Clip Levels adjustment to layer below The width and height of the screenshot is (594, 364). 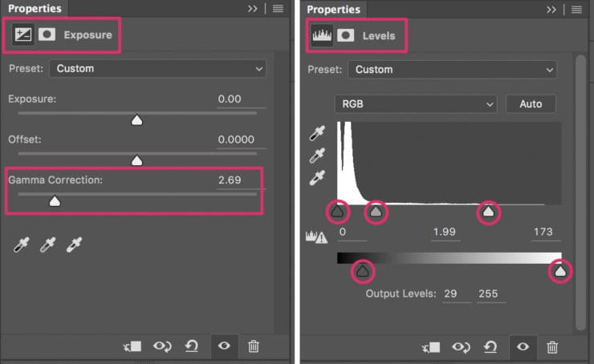click(431, 347)
